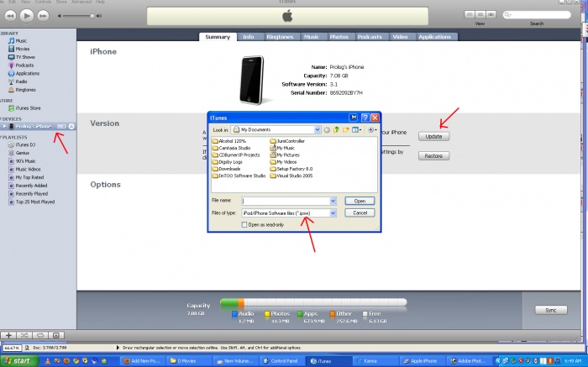
Task: Click the Restore button
Action: coord(434,155)
